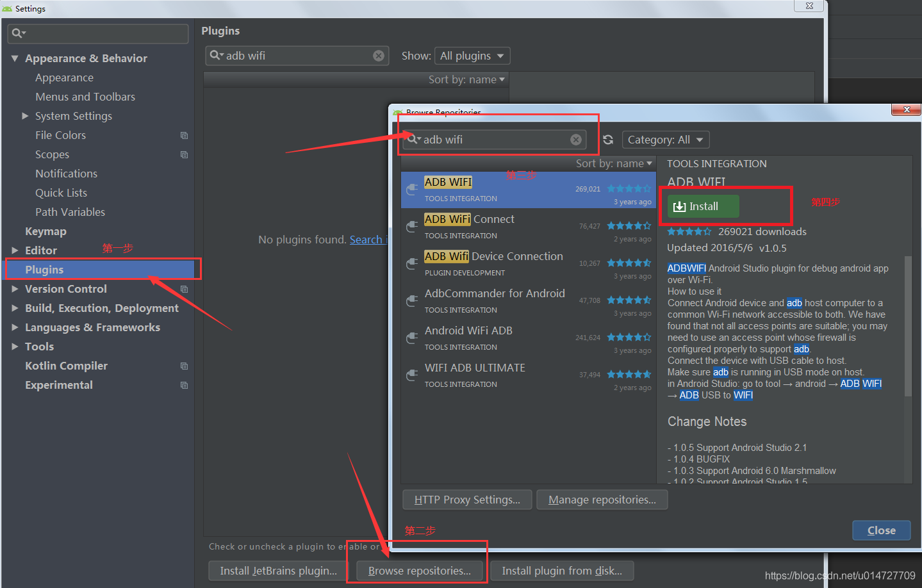Click the Browse Repositories search input
This screenshot has height=588, width=922.
tap(494, 140)
